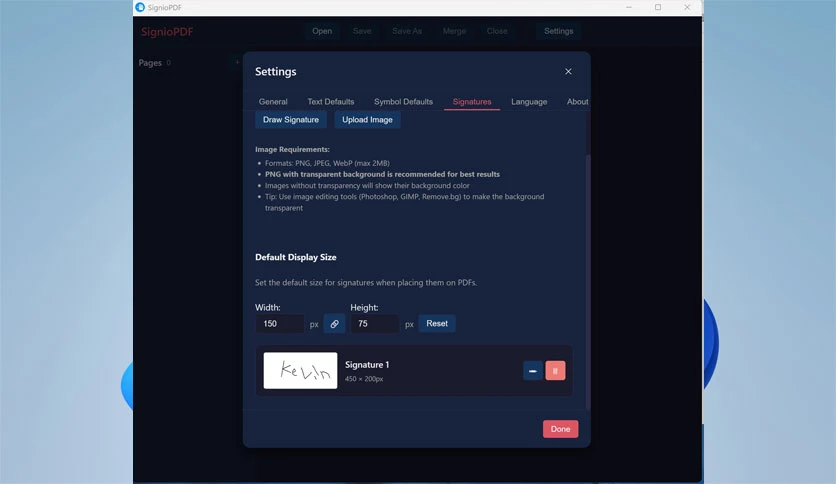Select the Signatures tab

click(472, 102)
